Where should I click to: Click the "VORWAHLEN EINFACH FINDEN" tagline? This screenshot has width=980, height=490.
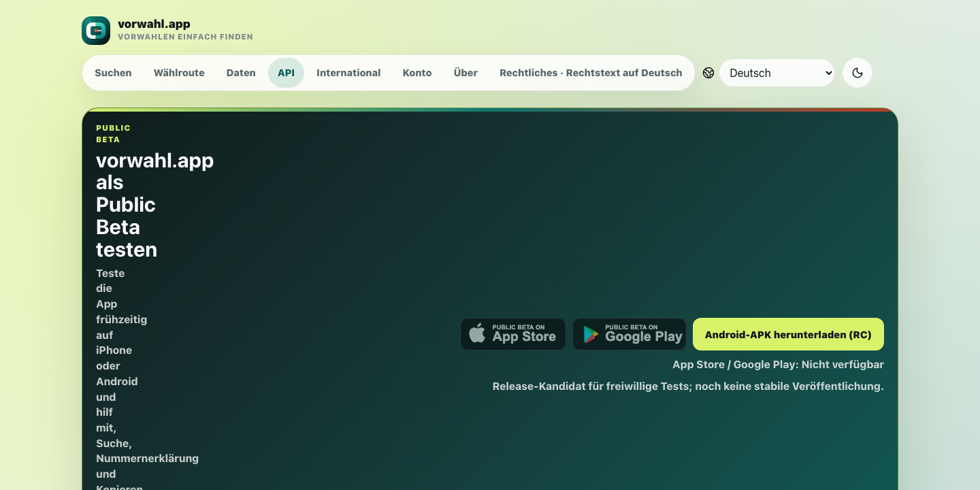point(185,37)
